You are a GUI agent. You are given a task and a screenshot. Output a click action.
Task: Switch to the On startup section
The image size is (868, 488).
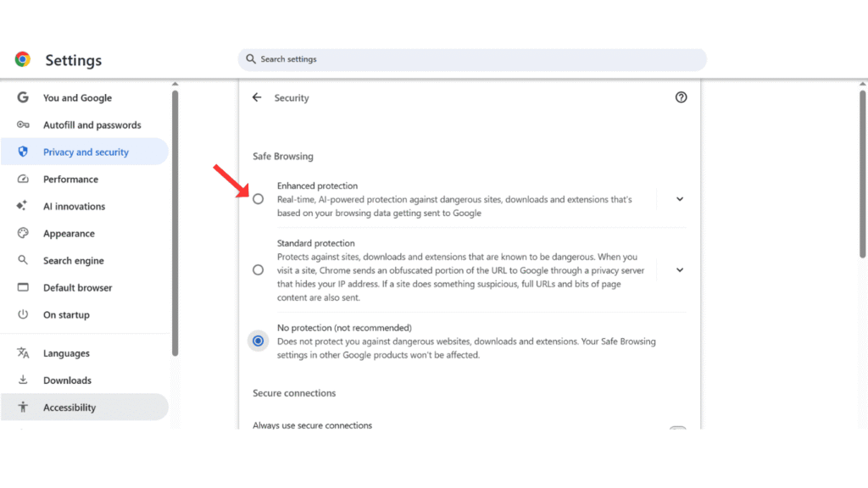point(68,314)
